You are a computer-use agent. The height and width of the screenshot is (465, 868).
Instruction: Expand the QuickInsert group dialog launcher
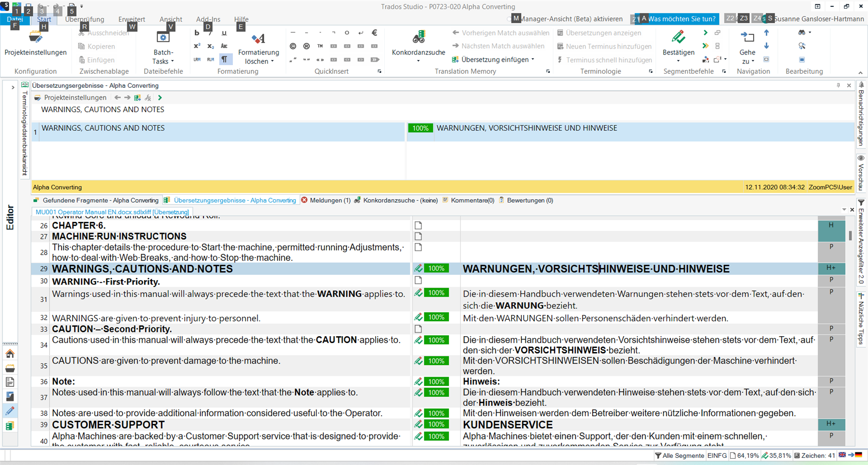click(380, 71)
